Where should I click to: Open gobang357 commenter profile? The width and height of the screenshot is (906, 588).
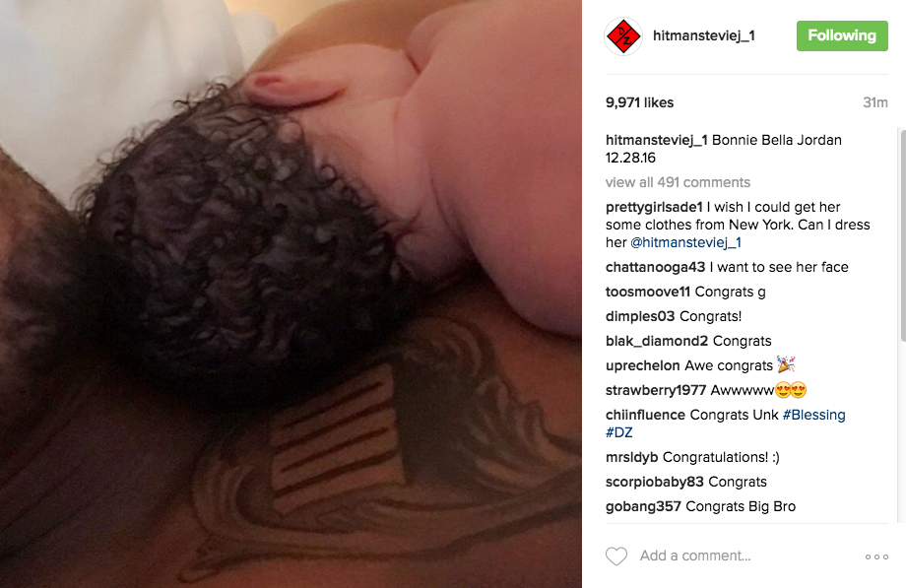pos(643,506)
